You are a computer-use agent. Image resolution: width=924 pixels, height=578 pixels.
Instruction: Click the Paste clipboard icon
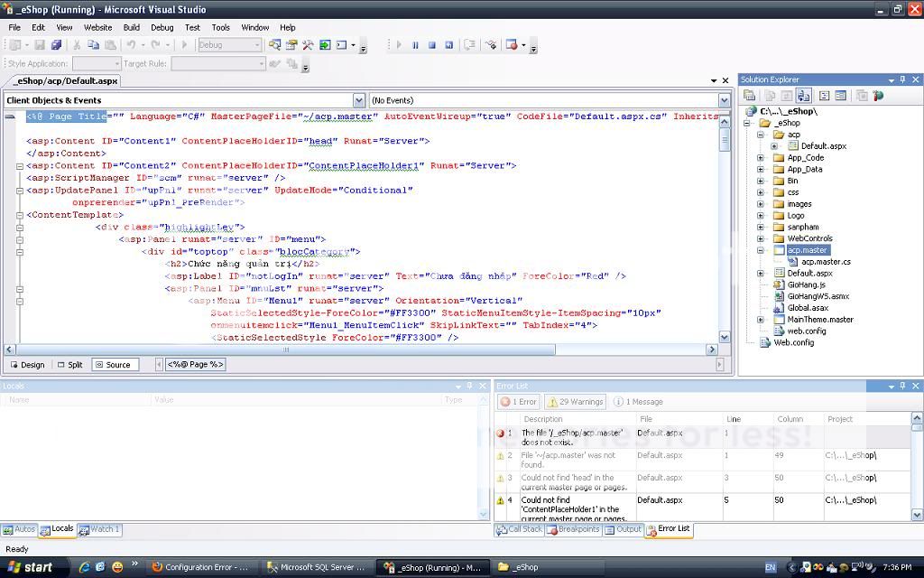click(x=110, y=45)
